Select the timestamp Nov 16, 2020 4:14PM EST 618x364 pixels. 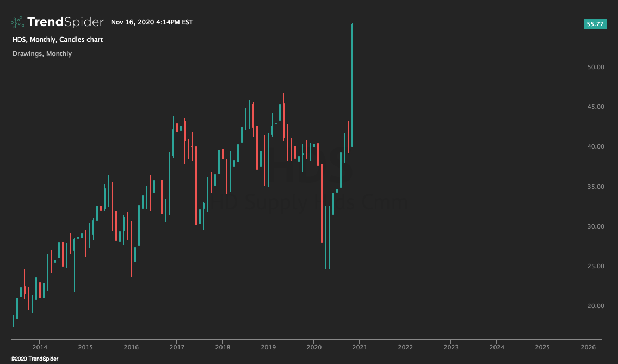click(152, 22)
